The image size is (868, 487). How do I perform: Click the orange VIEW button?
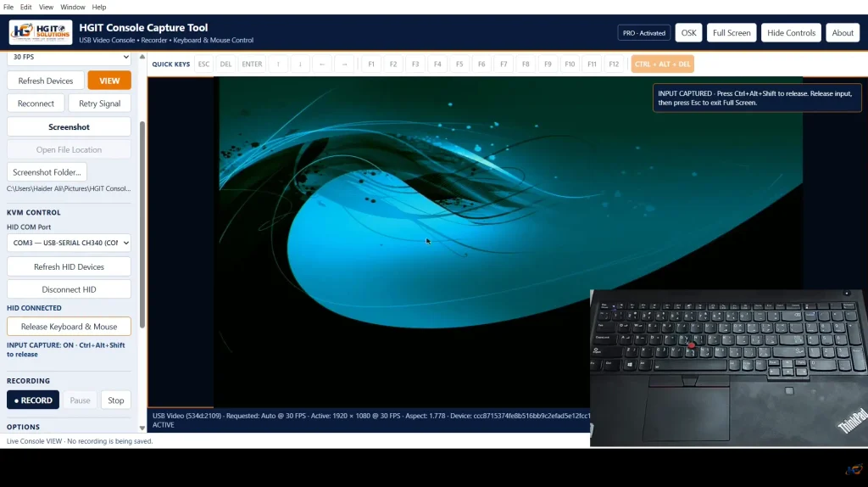[x=109, y=81]
